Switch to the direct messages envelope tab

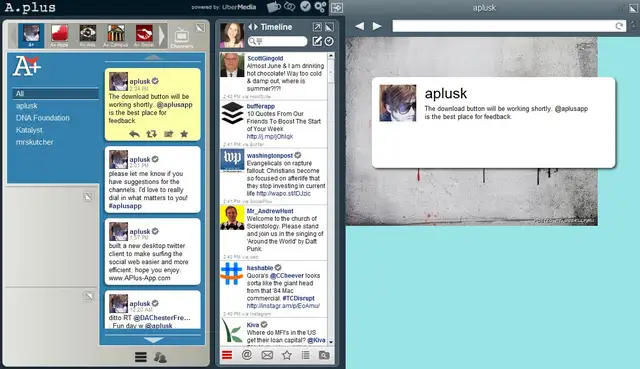pyautogui.click(x=267, y=355)
